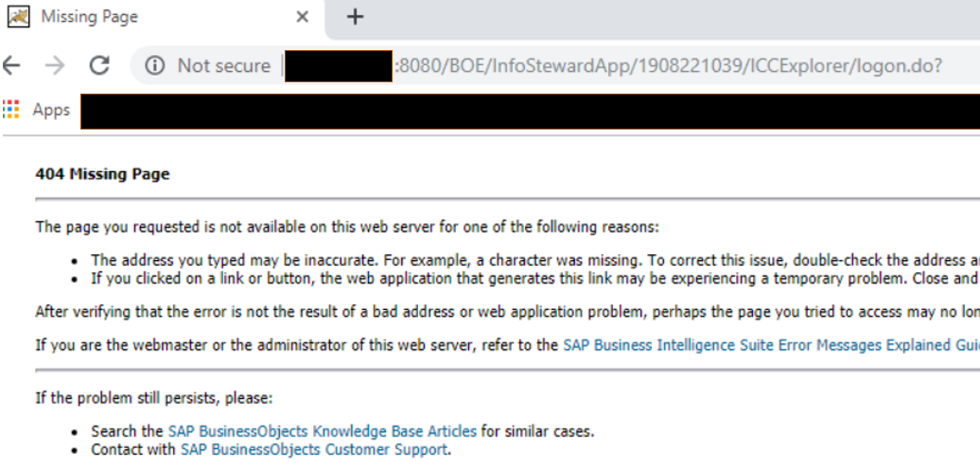This screenshot has width=980, height=468.
Task: Focus the URL ending in ICCExplorer/logon.do
Action: (x=668, y=65)
